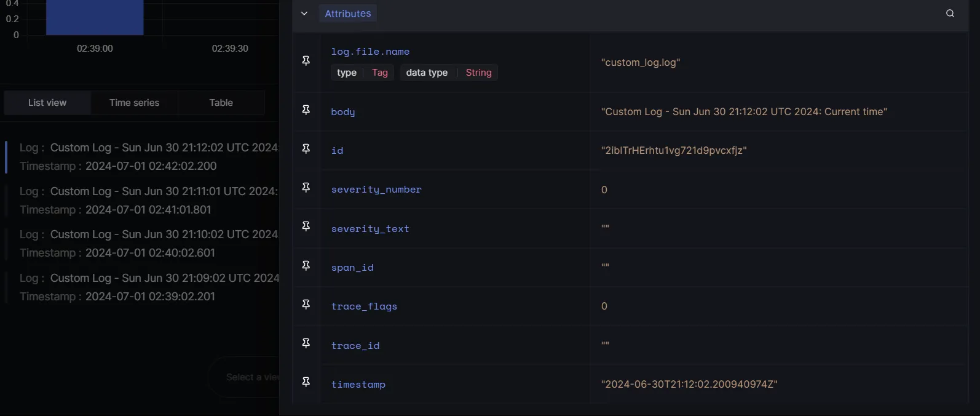Click the severity_number field name
This screenshot has height=416, width=980.
point(376,190)
